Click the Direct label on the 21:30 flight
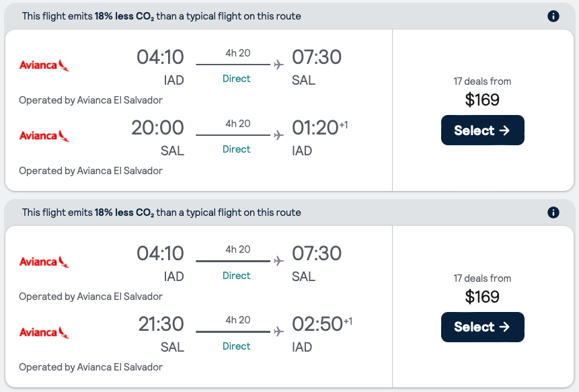This screenshot has width=579, height=392. [x=236, y=346]
